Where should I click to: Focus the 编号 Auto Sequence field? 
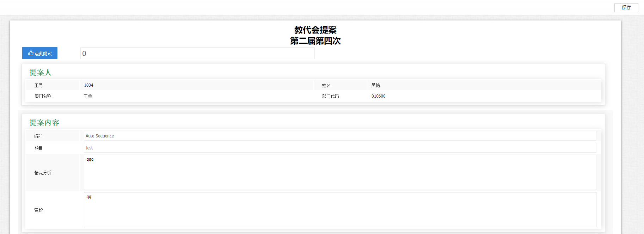coord(339,136)
